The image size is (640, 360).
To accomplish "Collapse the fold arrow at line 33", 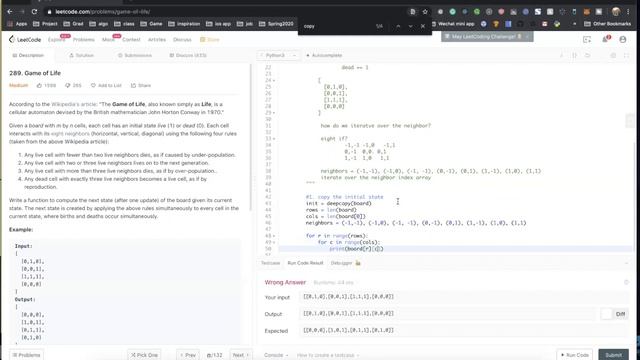I will point(274,139).
